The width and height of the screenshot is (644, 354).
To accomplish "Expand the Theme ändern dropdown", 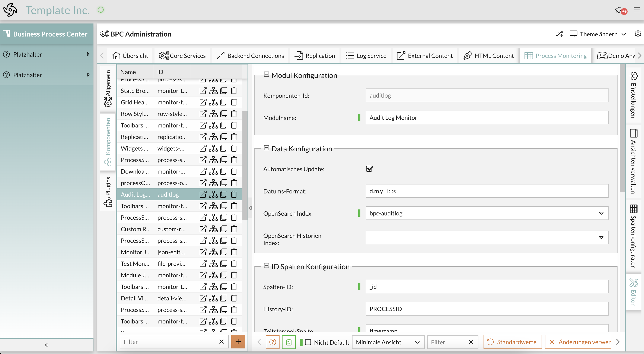I will (624, 34).
